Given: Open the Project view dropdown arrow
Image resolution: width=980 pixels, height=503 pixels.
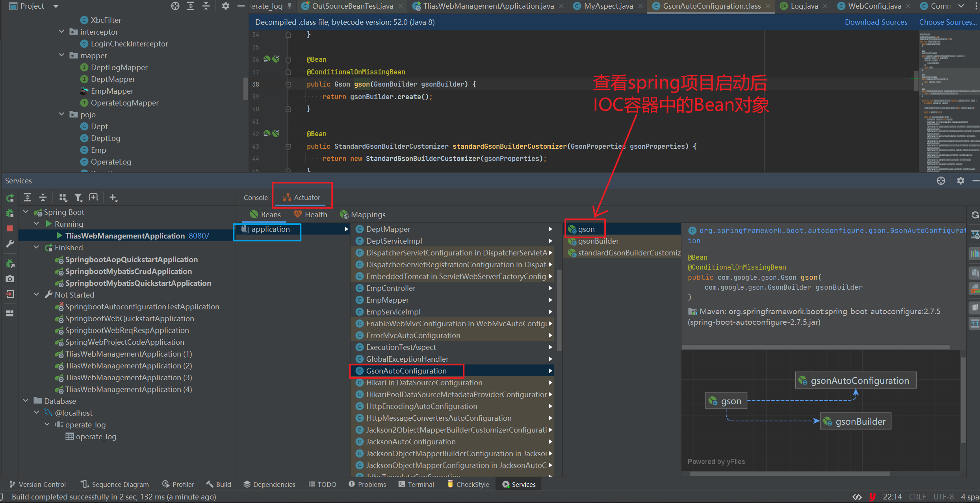Looking at the screenshot, I should [56, 6].
